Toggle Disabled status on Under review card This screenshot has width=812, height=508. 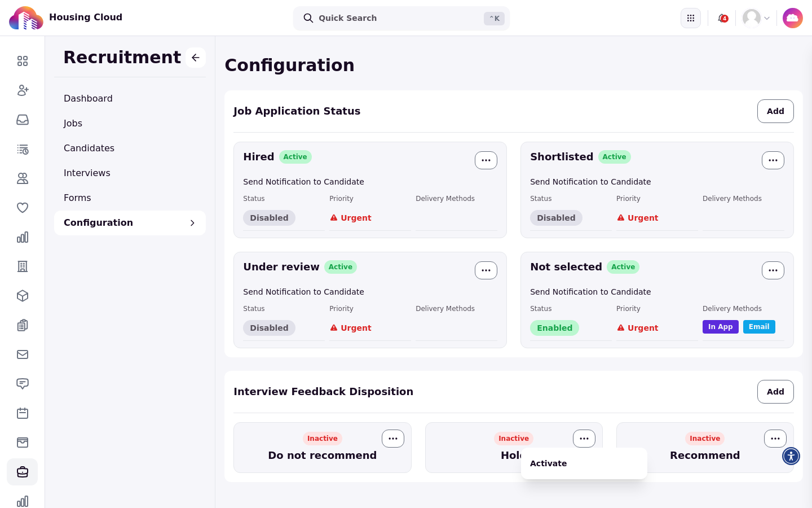[x=269, y=328]
